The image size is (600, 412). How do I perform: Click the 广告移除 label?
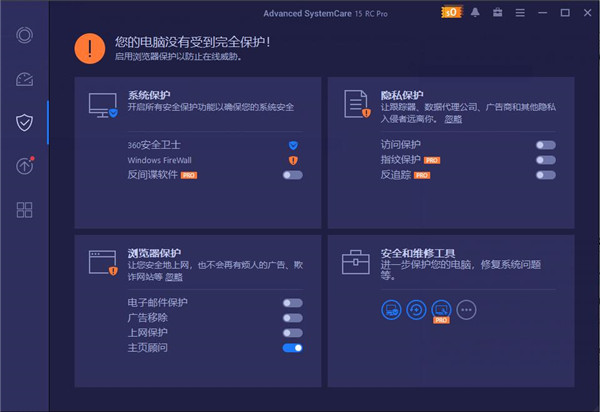tap(147, 318)
